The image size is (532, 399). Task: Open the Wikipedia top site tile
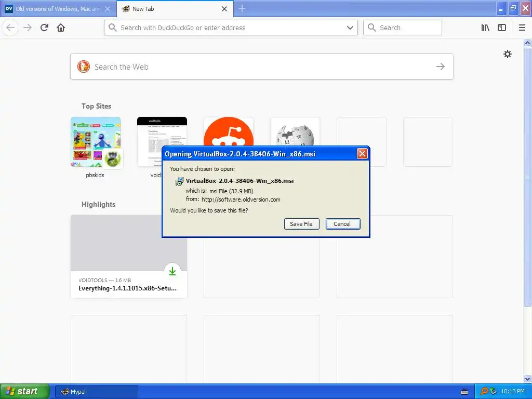click(x=295, y=131)
